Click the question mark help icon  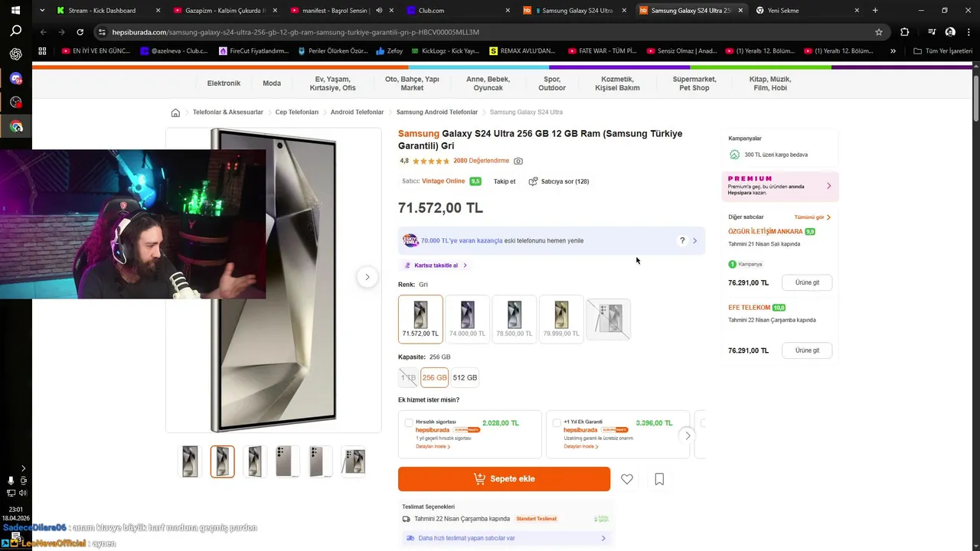pyautogui.click(x=682, y=241)
